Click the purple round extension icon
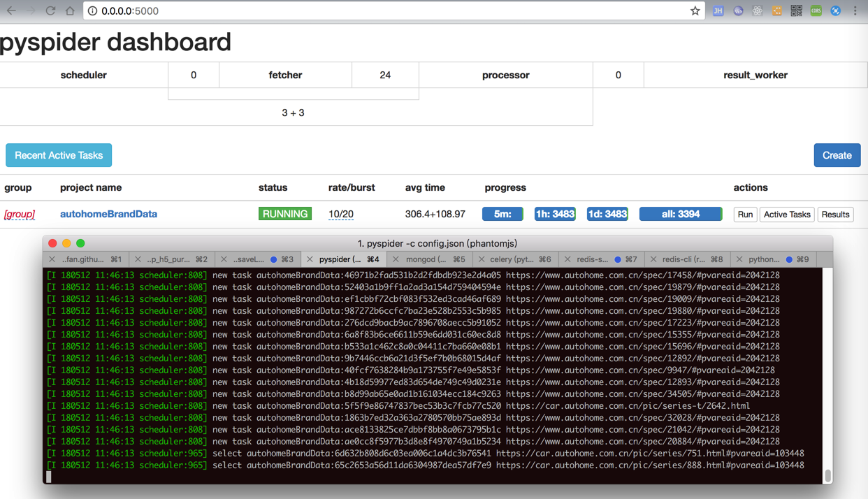 738,10
